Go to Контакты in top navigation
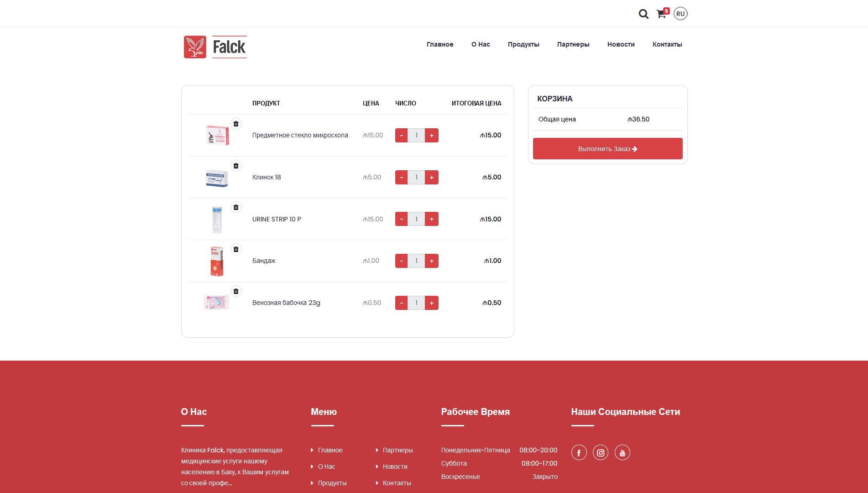Image resolution: width=868 pixels, height=493 pixels. click(667, 44)
